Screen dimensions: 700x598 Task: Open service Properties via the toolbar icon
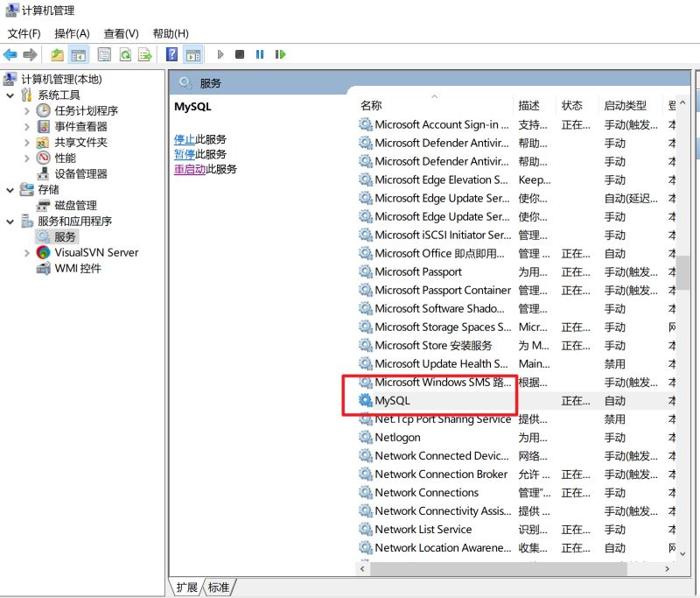coord(102,54)
